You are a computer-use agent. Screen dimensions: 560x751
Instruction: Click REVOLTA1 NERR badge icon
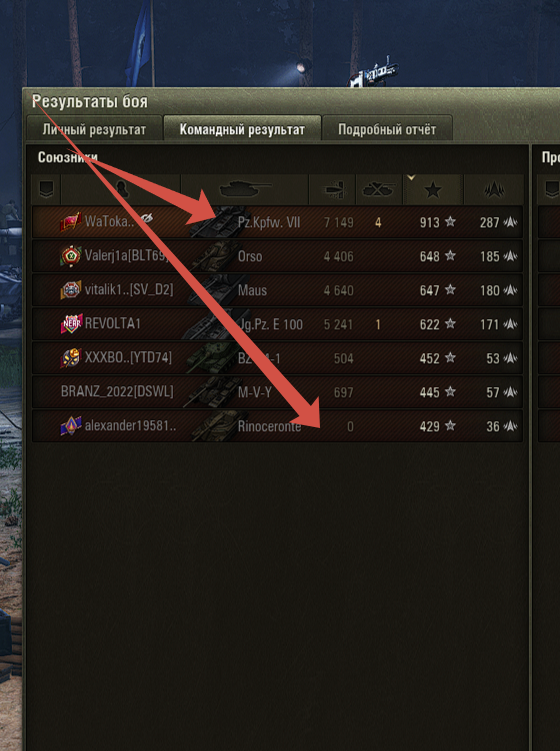tap(71, 324)
